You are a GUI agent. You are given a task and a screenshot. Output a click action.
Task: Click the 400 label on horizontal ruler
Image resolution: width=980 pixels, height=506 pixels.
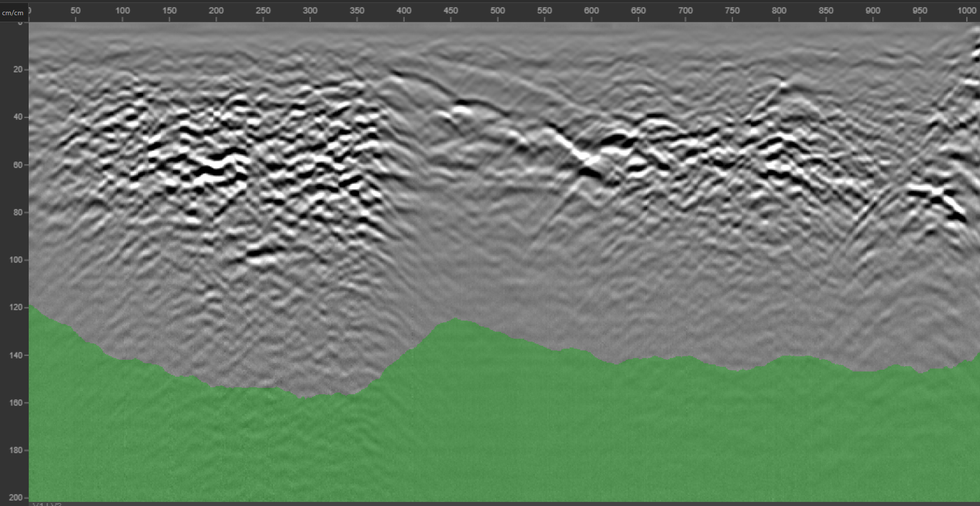(404, 11)
